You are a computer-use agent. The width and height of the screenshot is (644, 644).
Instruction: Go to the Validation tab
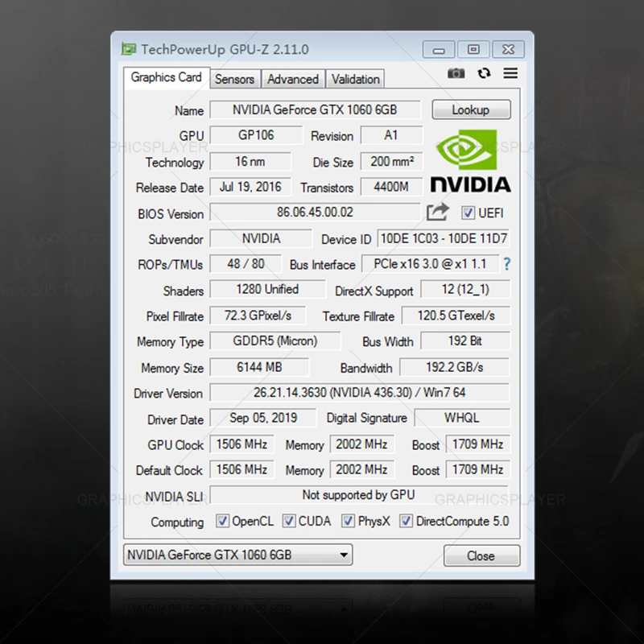tap(356, 79)
